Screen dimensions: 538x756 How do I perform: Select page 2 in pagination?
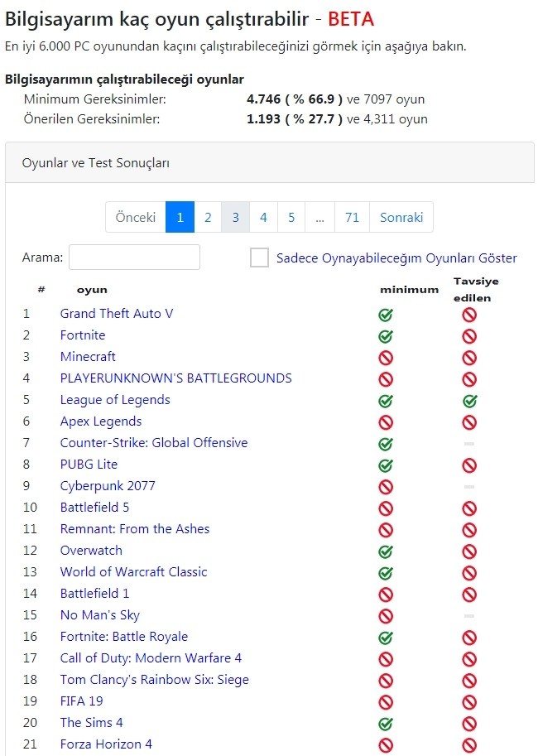click(x=208, y=217)
